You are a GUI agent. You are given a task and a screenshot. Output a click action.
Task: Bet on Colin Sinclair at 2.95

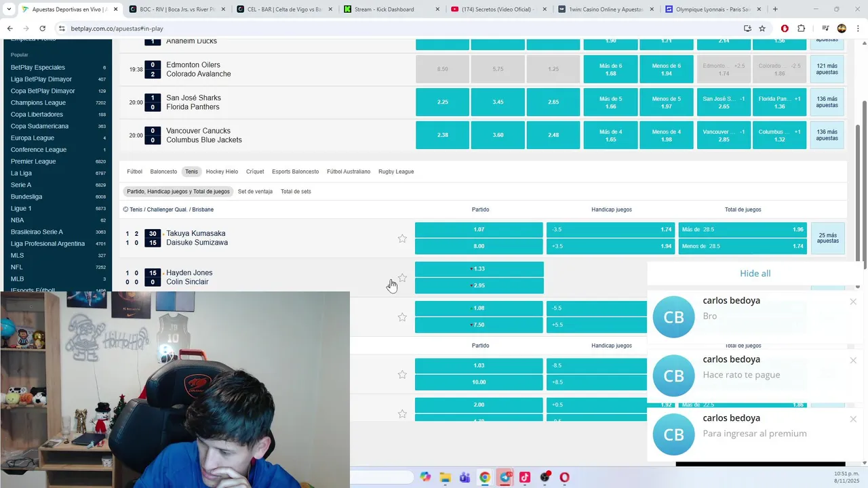tap(479, 286)
